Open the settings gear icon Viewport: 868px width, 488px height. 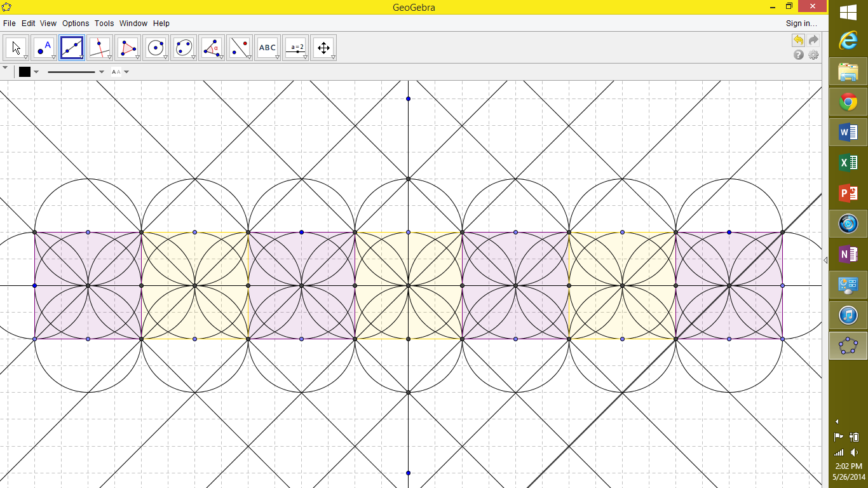(813, 55)
